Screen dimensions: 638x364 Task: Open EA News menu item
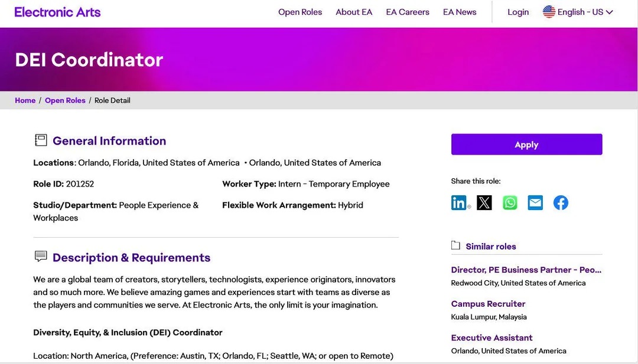click(460, 12)
